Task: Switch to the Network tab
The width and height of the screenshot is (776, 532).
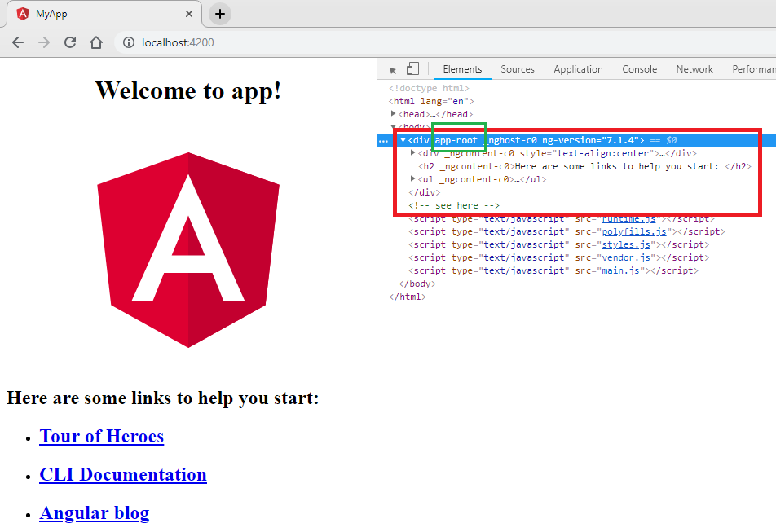Action: tap(694, 69)
